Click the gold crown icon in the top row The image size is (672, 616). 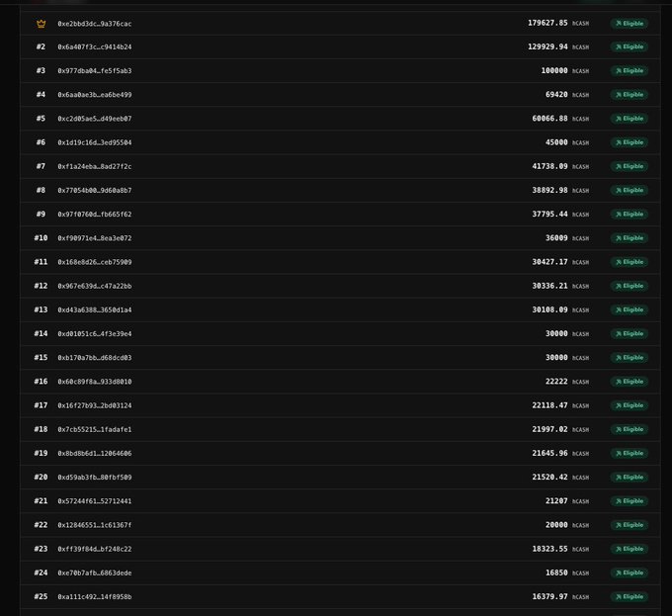tap(42, 24)
